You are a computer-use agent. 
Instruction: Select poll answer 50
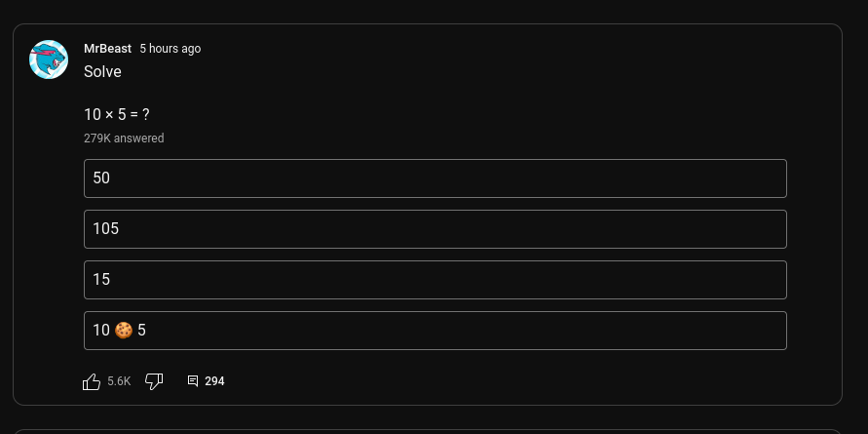(434, 178)
